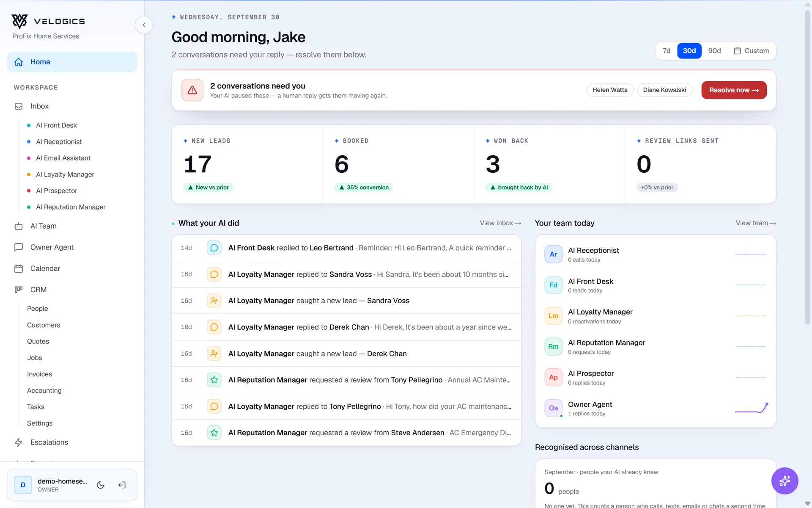
Task: Open AI Front Desk reply to Leo Bertrand
Action: tap(346, 248)
